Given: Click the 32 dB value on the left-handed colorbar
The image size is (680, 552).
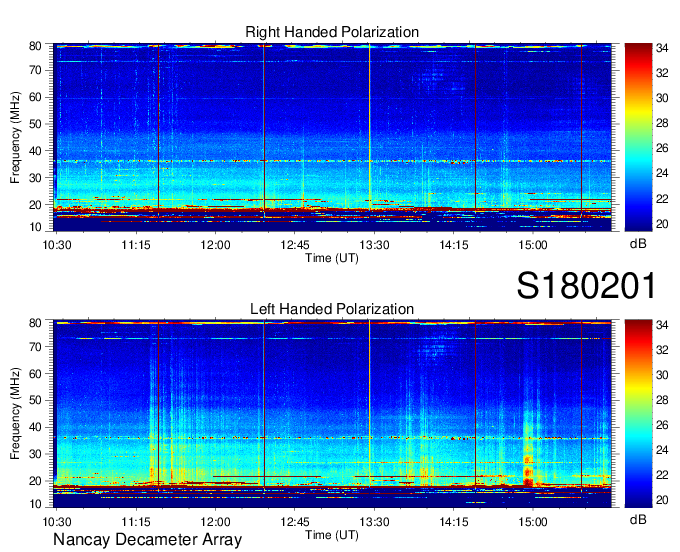Looking at the screenshot, I should 662,350.
